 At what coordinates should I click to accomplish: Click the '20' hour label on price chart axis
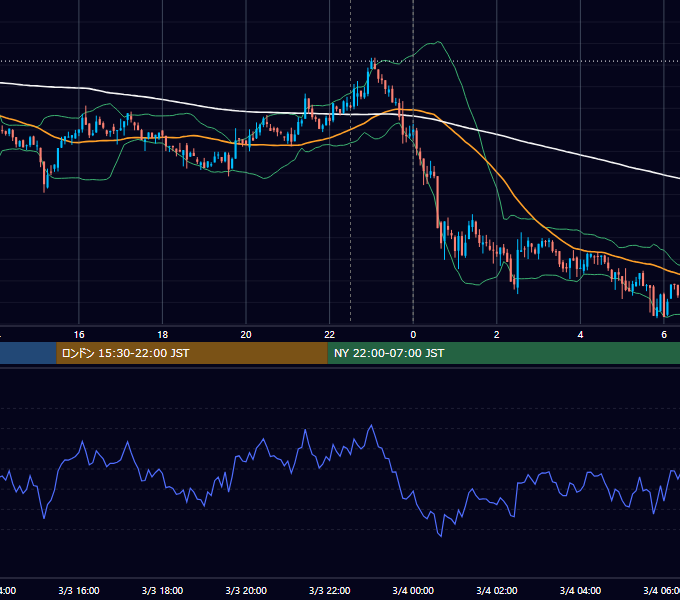246,335
